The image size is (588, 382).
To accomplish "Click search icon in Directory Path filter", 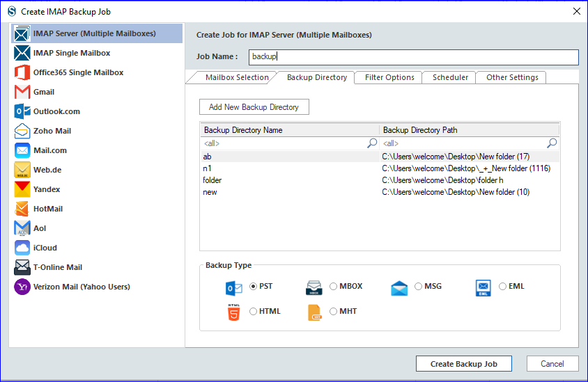I will click(552, 143).
